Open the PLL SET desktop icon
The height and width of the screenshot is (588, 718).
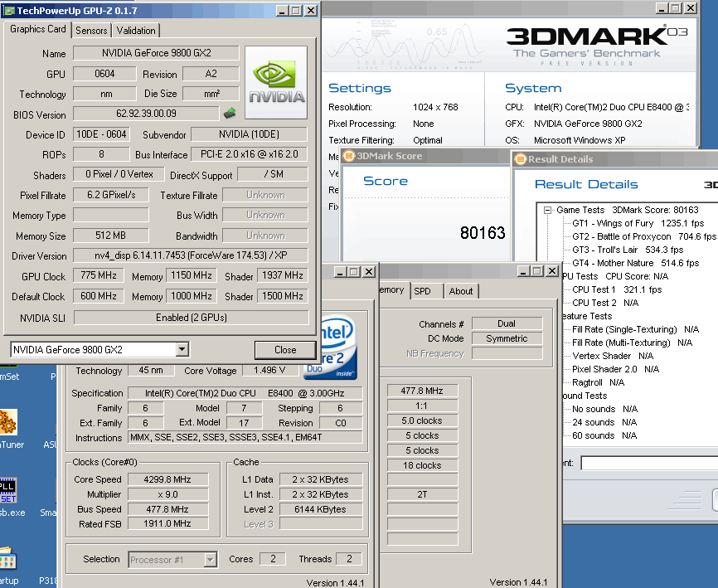click(7, 490)
